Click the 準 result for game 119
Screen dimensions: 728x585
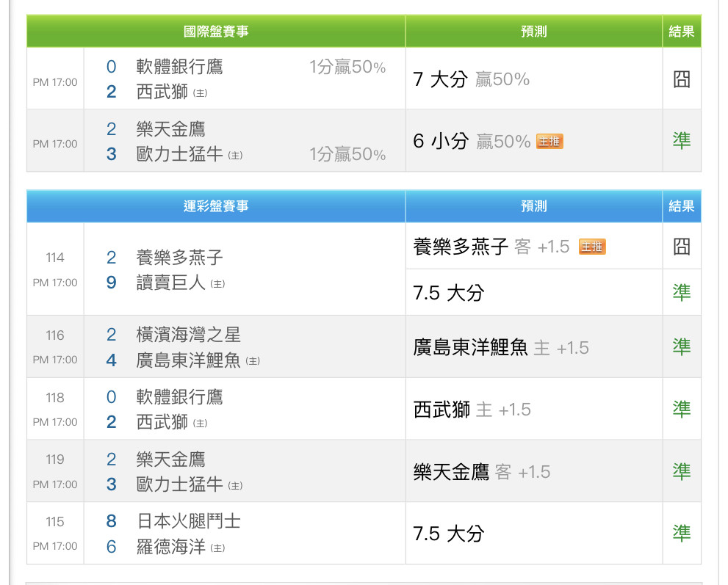682,471
